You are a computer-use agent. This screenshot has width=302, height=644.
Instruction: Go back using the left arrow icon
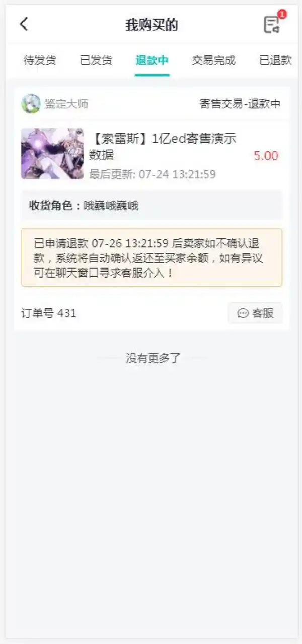coord(24,24)
